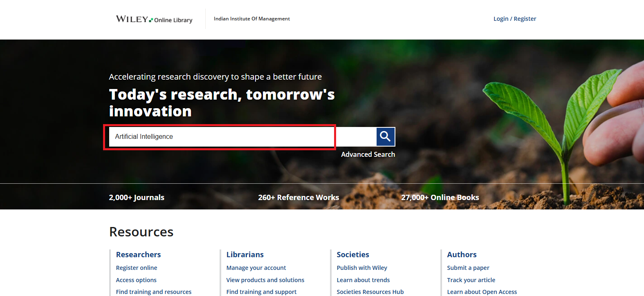The height and width of the screenshot is (296, 644).
Task: Select Manage your account link
Action: click(256, 268)
